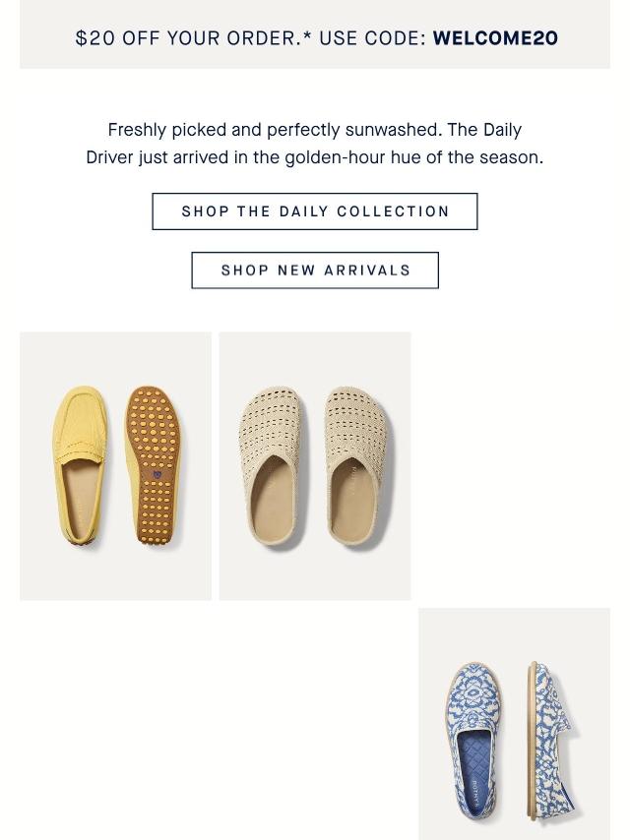This screenshot has height=840, width=630.
Task: Open the beige woven clog product image
Action: (315, 466)
